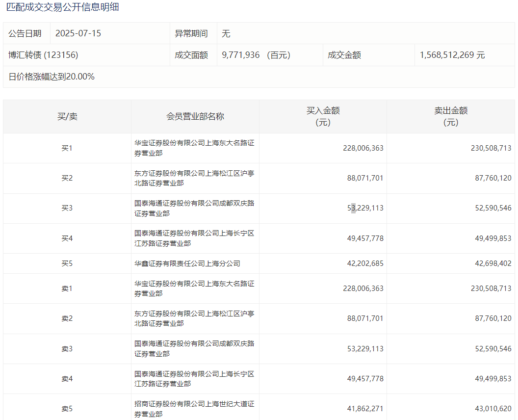Select the 博汇转债 (123156) bond name
Viewport: 518px width, 420px height.
(x=43, y=55)
